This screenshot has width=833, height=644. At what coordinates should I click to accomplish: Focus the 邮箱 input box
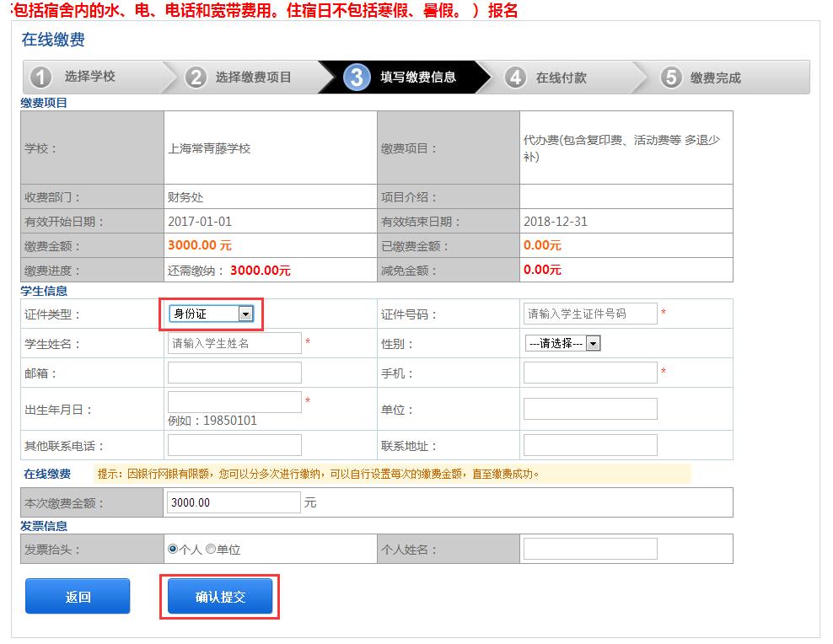point(234,373)
